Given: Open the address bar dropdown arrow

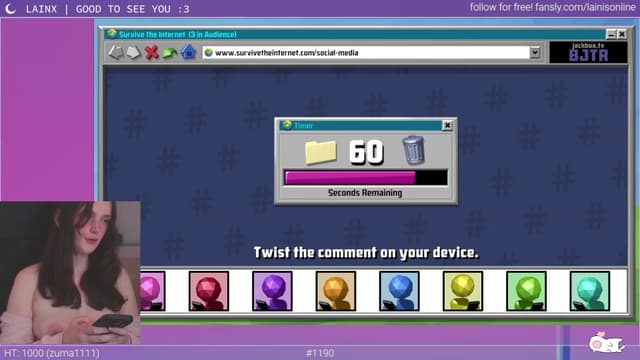Looking at the screenshot, I should 535,52.
